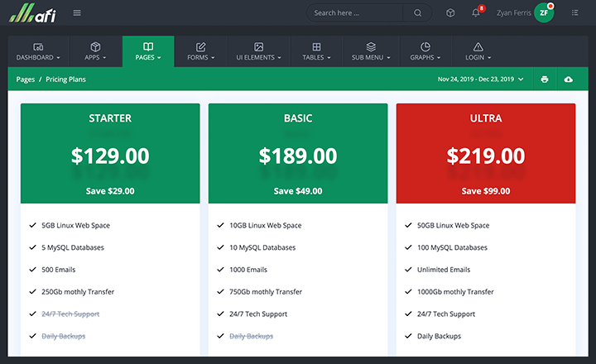Click the hamburger menu toggle icon
The width and height of the screenshot is (596, 364).
tap(77, 12)
